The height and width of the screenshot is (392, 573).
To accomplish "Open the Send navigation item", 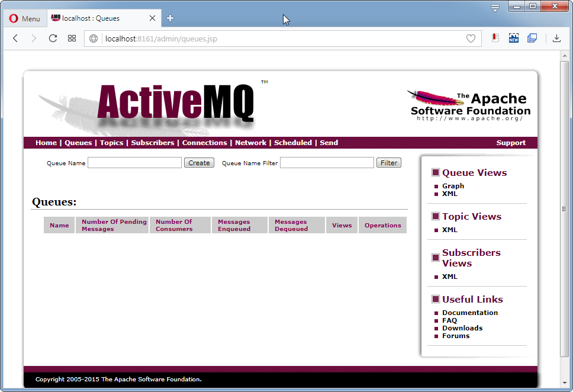I will click(329, 143).
